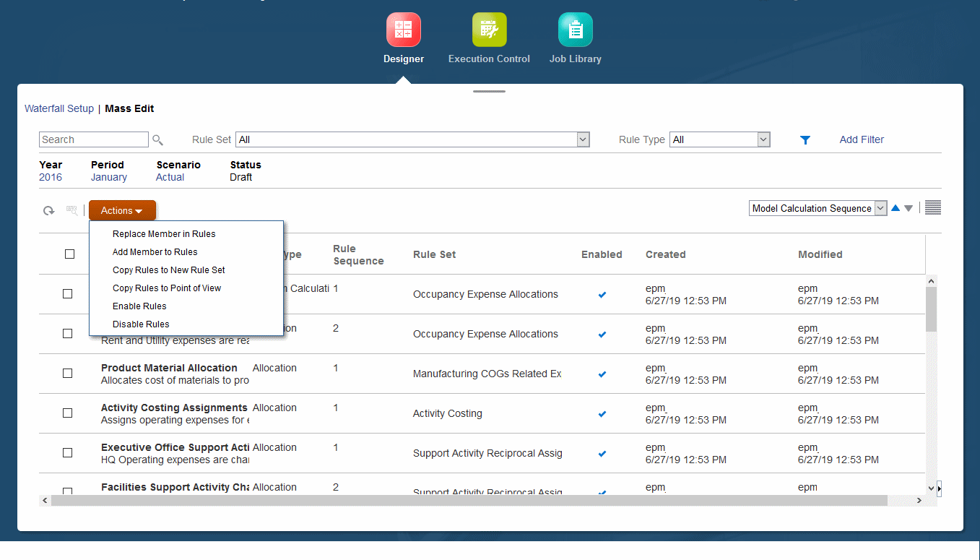980x560 pixels.
Task: Open the Job Library icon
Action: 576,30
